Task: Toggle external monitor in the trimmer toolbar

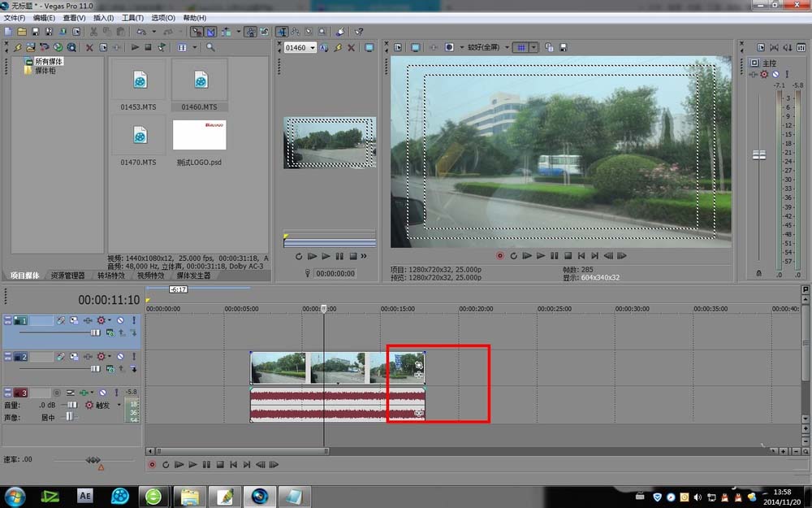Action: (369, 48)
